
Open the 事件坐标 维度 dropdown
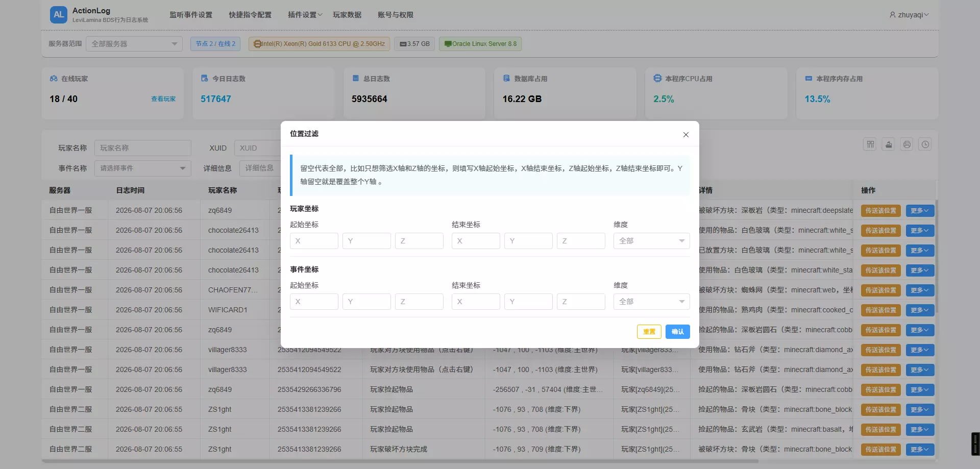651,302
